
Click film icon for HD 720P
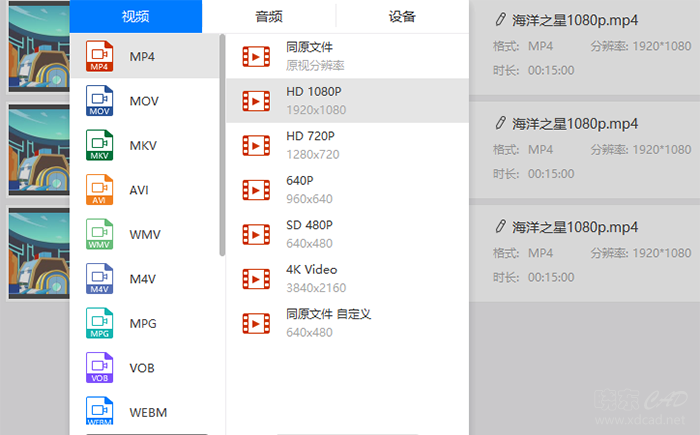pos(256,146)
